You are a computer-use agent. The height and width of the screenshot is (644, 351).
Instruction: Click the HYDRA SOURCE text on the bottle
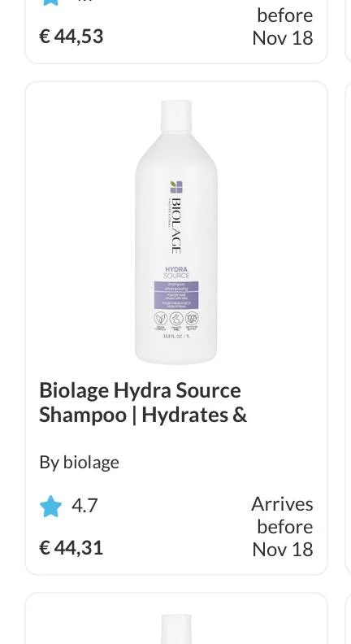[x=176, y=272]
